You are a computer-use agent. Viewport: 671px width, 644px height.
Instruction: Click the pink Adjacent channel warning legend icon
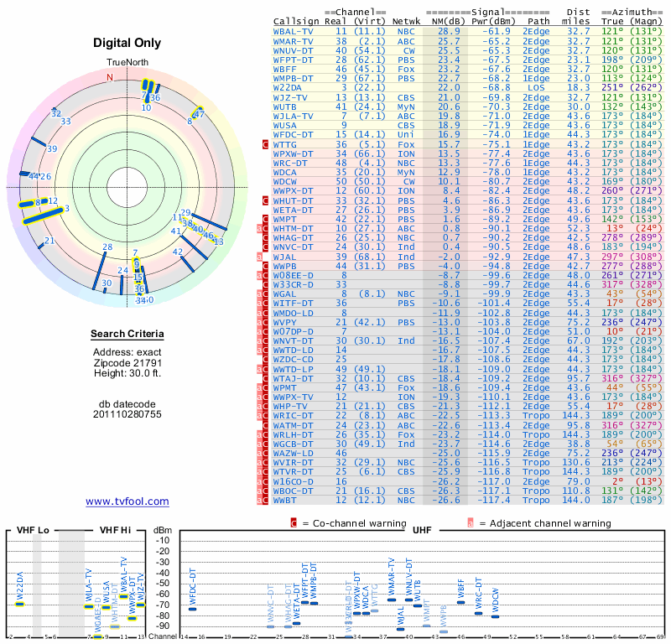(x=471, y=523)
